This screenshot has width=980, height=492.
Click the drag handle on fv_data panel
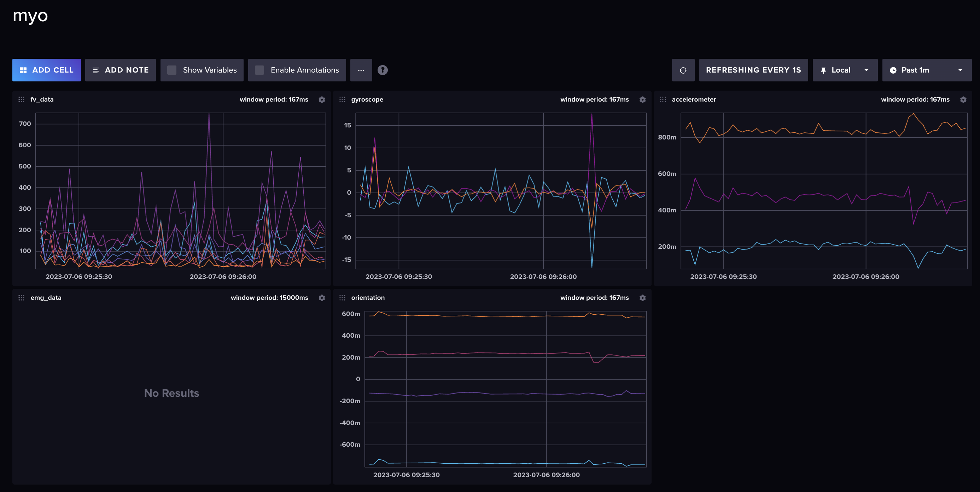coord(21,99)
